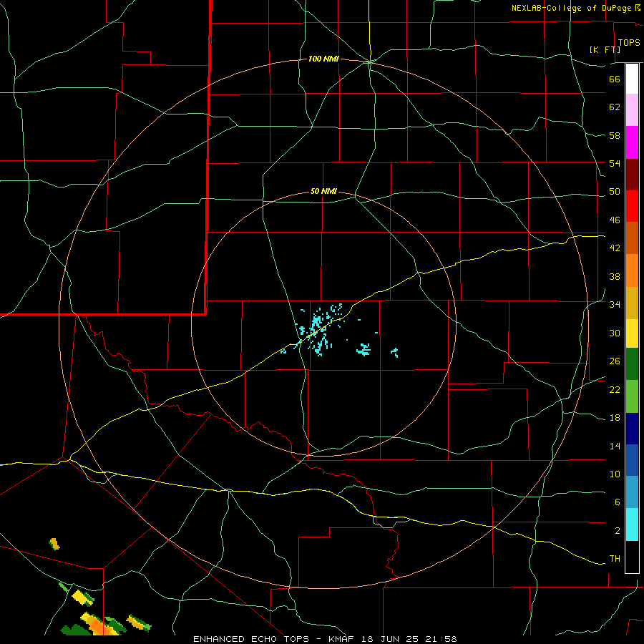644x644 pixels.
Task: Select the light green legend swatch
Action: 632,396
